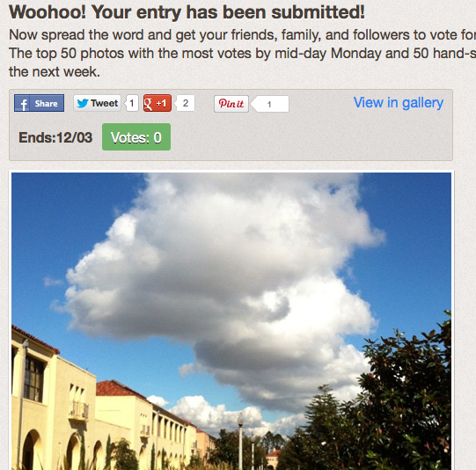Click the Pin it button
This screenshot has height=470, width=476.
[231, 104]
